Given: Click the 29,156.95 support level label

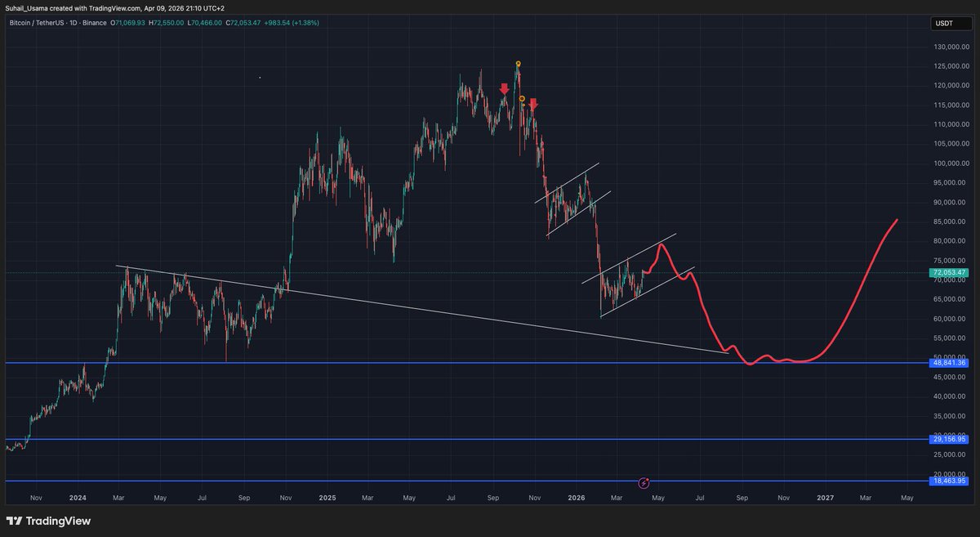Looking at the screenshot, I should click(947, 439).
